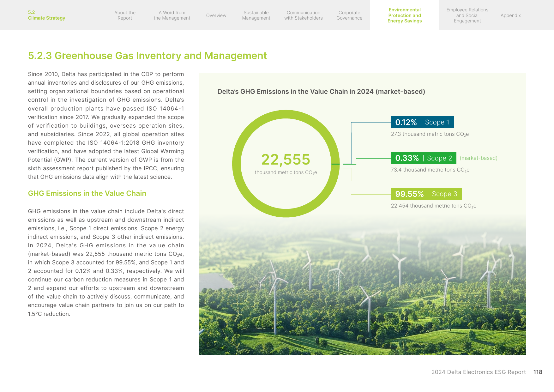The image size is (554, 392).
Task: Open Sustainable Management section
Action: (256, 15)
